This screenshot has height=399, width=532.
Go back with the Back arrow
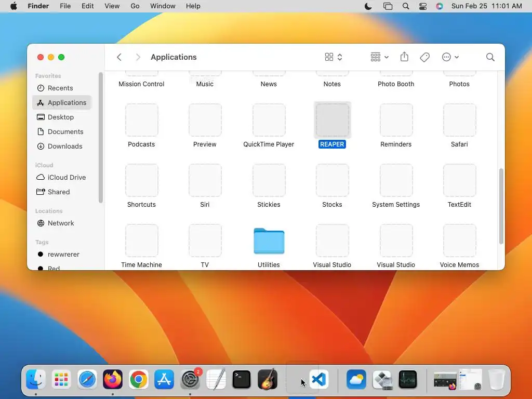(119, 57)
